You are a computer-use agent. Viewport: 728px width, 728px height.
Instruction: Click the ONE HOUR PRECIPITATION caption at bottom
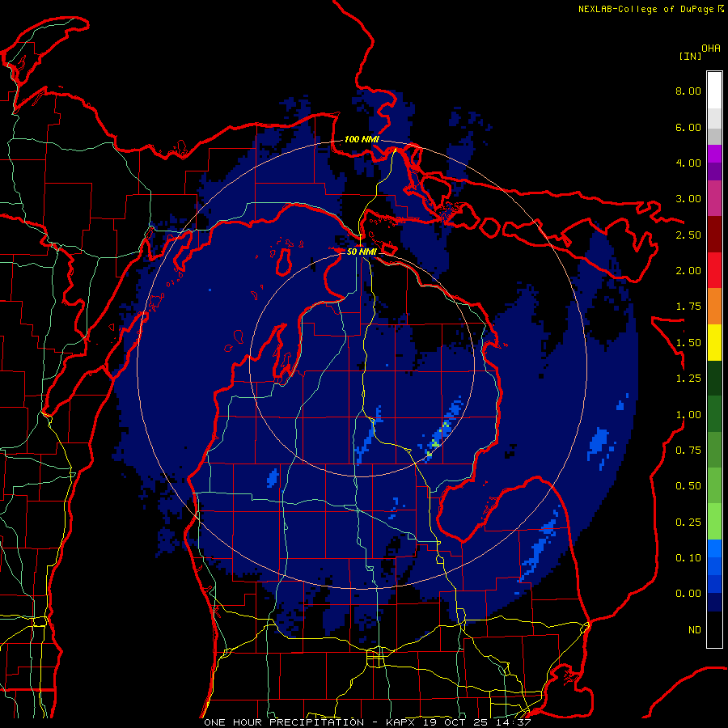(367, 722)
